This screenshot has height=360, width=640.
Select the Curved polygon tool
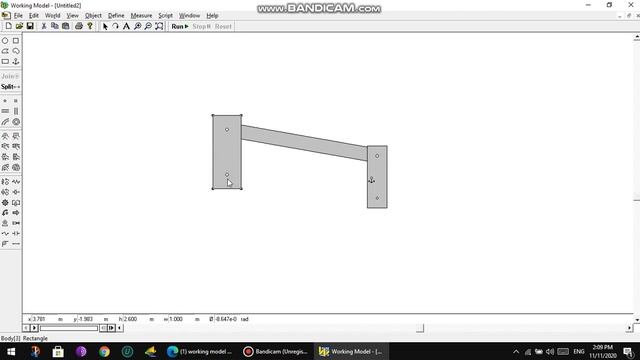[x=16, y=51]
